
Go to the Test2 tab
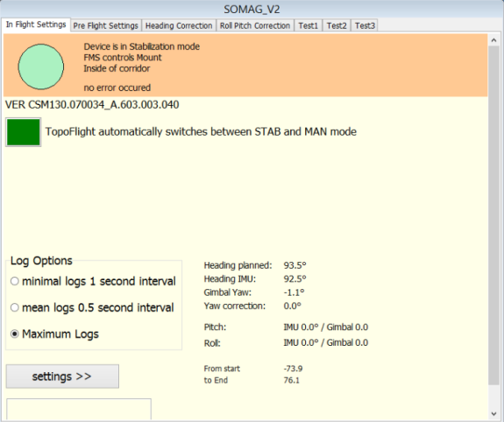tap(337, 25)
